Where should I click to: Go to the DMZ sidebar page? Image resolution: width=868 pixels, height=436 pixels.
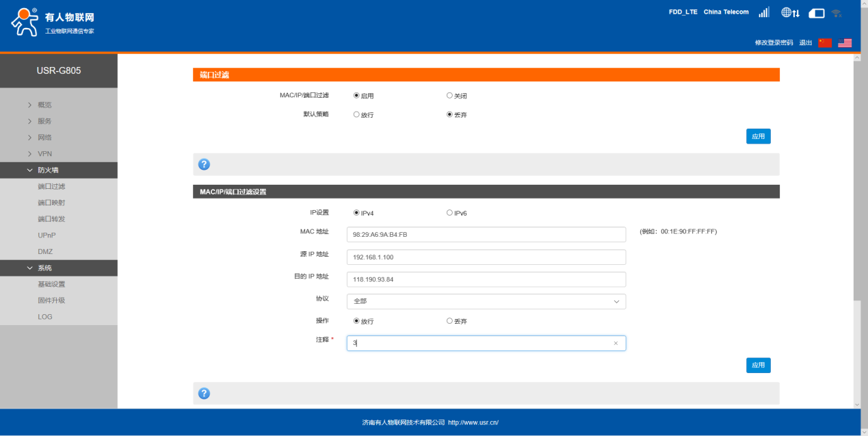[x=45, y=252]
